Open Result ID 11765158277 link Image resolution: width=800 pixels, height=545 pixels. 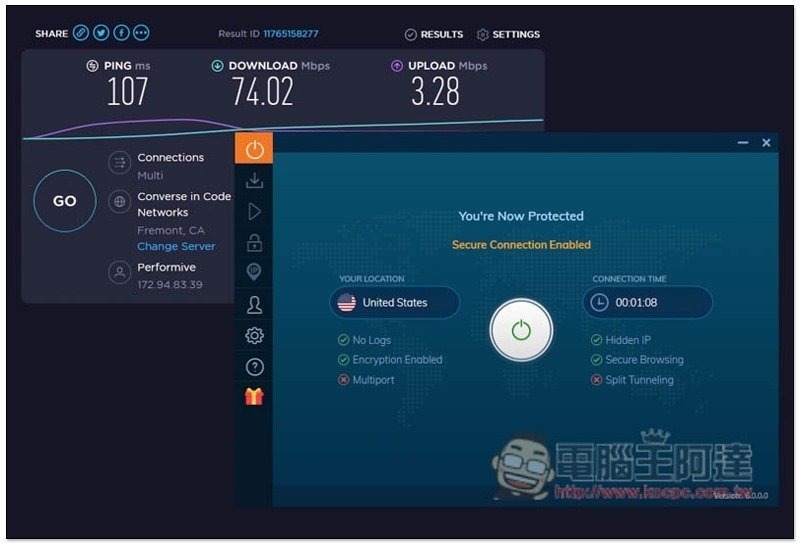[290, 34]
